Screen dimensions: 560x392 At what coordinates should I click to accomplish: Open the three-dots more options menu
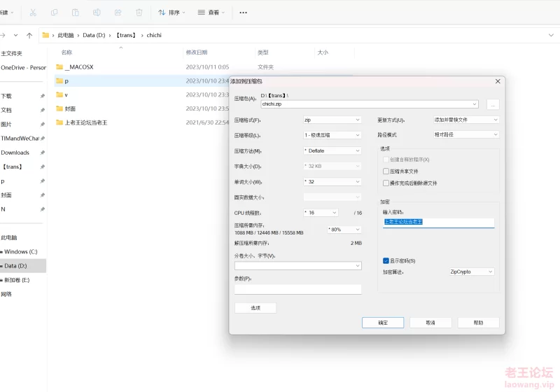pos(243,13)
